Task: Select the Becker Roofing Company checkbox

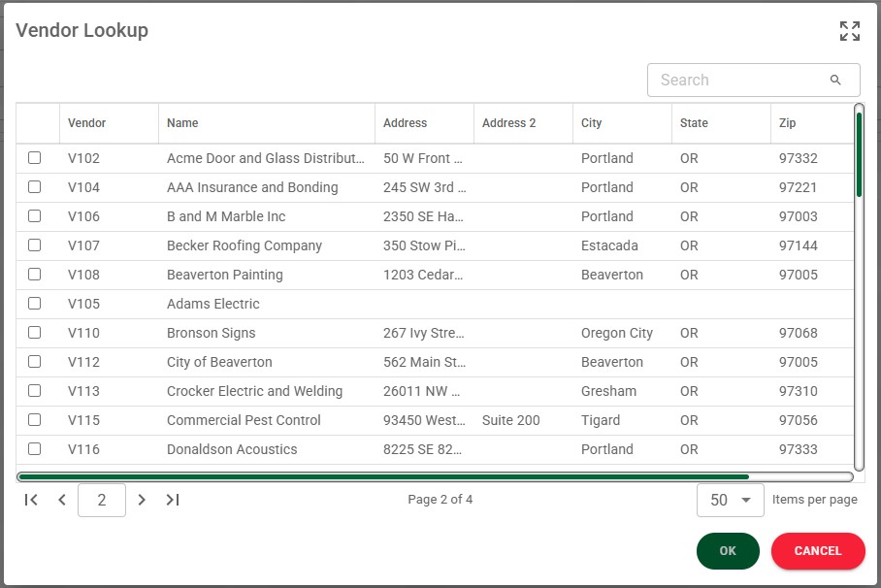Action: tap(35, 245)
